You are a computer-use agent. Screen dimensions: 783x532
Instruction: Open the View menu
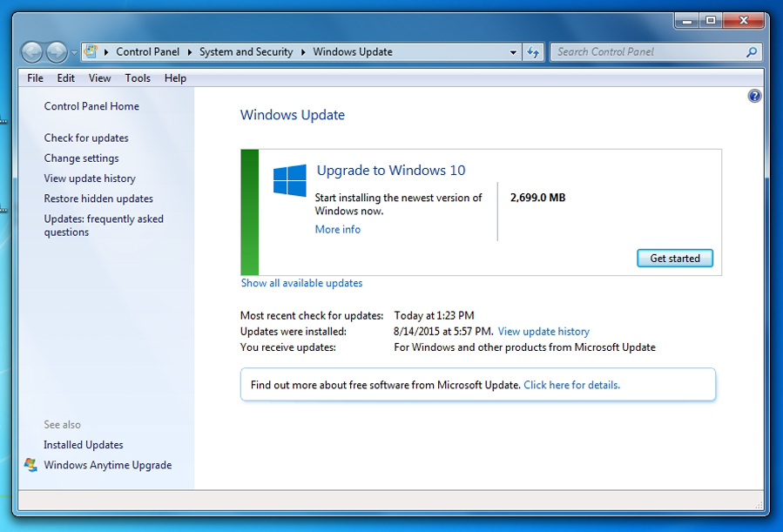(99, 78)
